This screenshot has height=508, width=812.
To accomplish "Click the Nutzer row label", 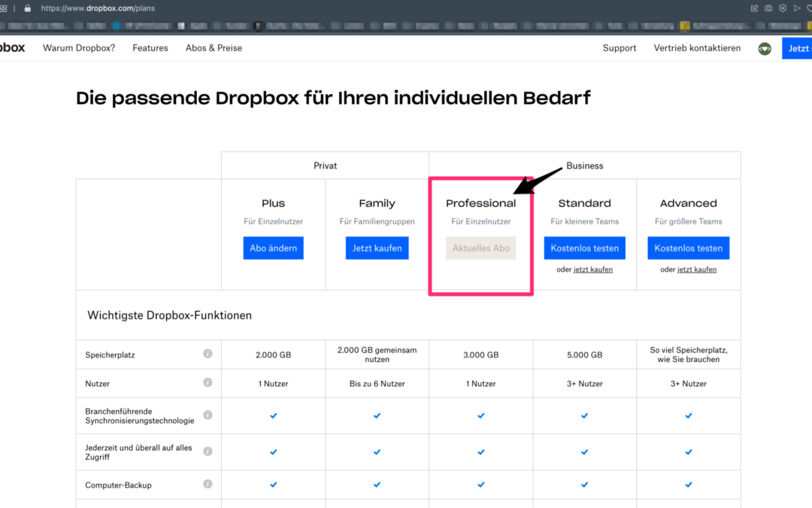I will pos(97,384).
